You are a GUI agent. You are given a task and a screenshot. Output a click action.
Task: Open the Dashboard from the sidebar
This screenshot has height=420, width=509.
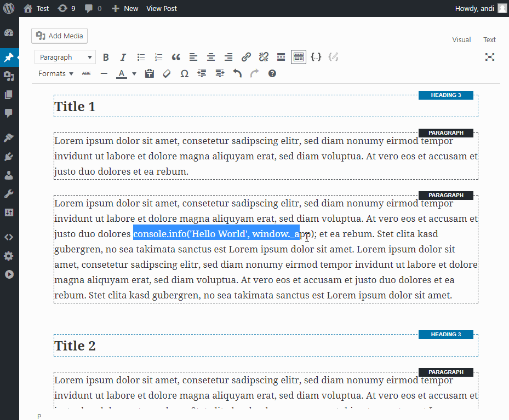point(9,32)
